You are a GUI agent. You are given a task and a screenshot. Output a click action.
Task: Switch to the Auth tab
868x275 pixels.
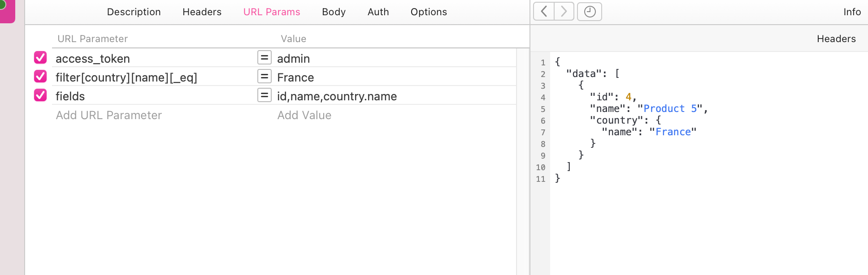tap(378, 12)
